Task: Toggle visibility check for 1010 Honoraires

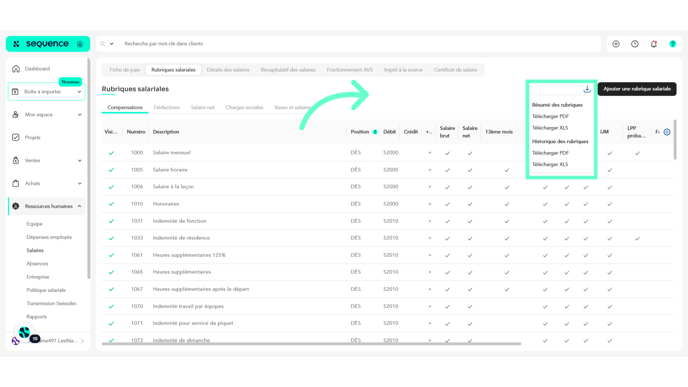Action: (x=111, y=204)
